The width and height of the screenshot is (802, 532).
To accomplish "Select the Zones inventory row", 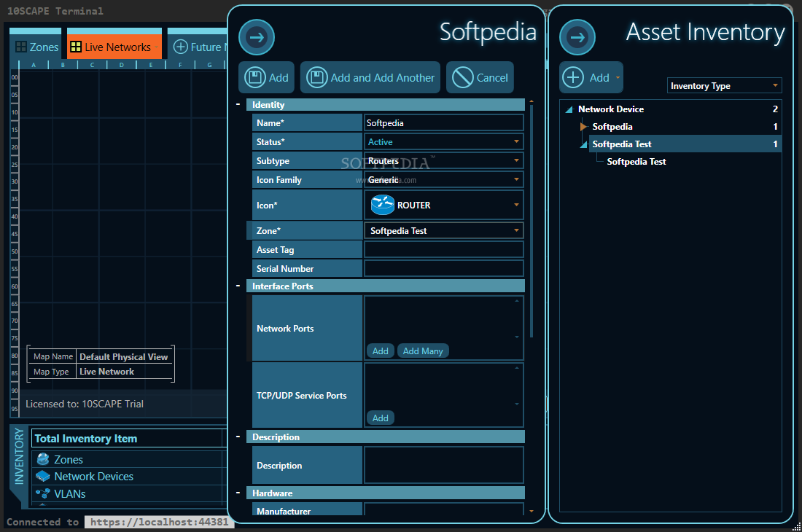I will coord(128,459).
